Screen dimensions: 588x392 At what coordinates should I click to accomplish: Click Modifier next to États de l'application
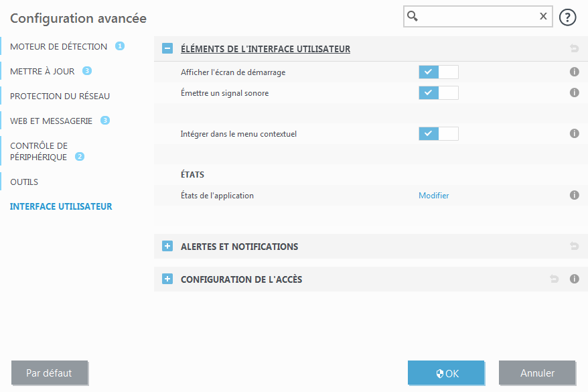(433, 195)
